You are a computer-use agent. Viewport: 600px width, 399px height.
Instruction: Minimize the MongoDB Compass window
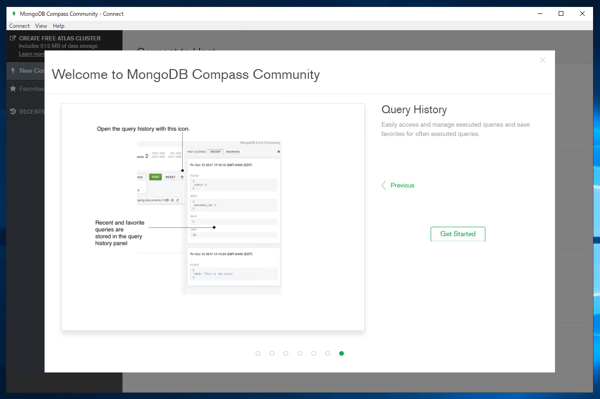tap(540, 13)
